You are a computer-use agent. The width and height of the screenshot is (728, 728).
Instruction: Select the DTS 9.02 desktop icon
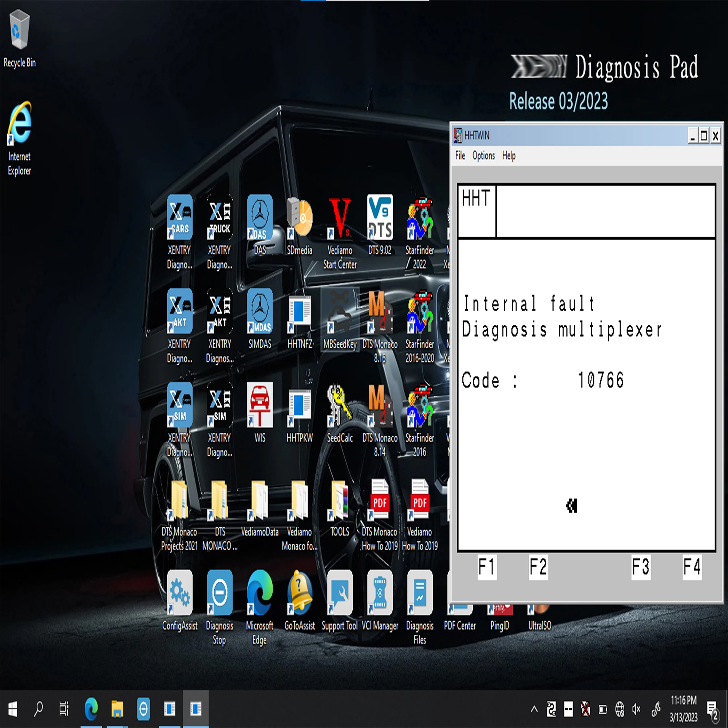380,225
